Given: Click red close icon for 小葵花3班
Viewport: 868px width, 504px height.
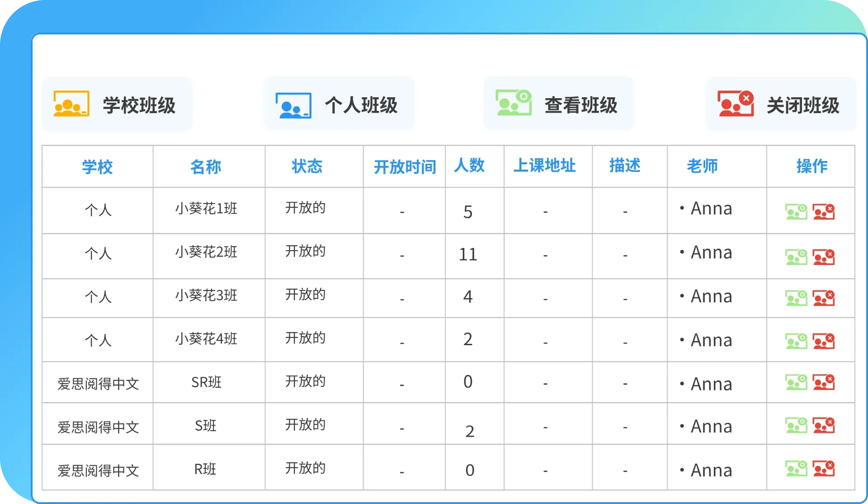Looking at the screenshot, I should 824,298.
